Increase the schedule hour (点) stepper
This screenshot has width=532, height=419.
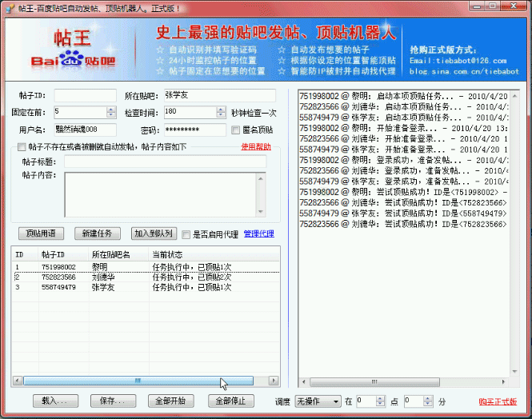[380, 399]
